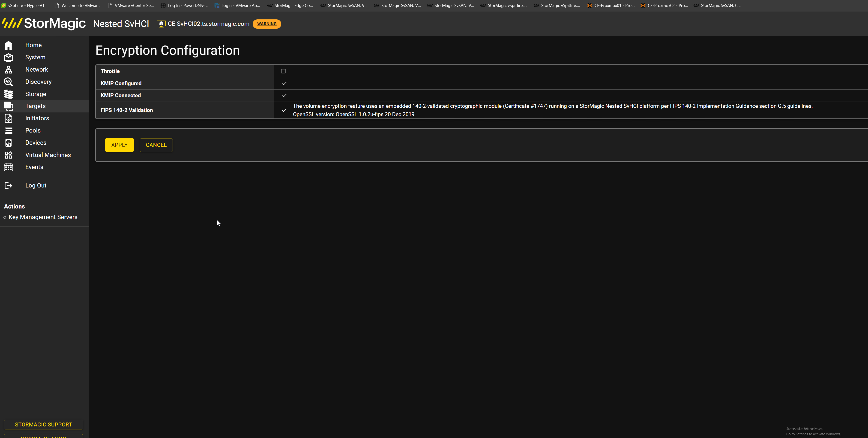Viewport: 868px width, 438px height.
Task: Click the Initiators document icon
Action: [x=9, y=118]
